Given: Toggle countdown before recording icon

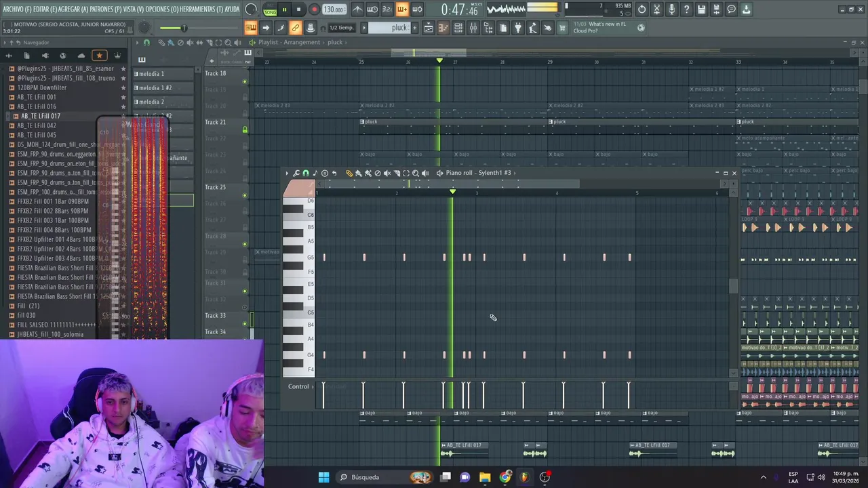Looking at the screenshot, I should [387, 9].
